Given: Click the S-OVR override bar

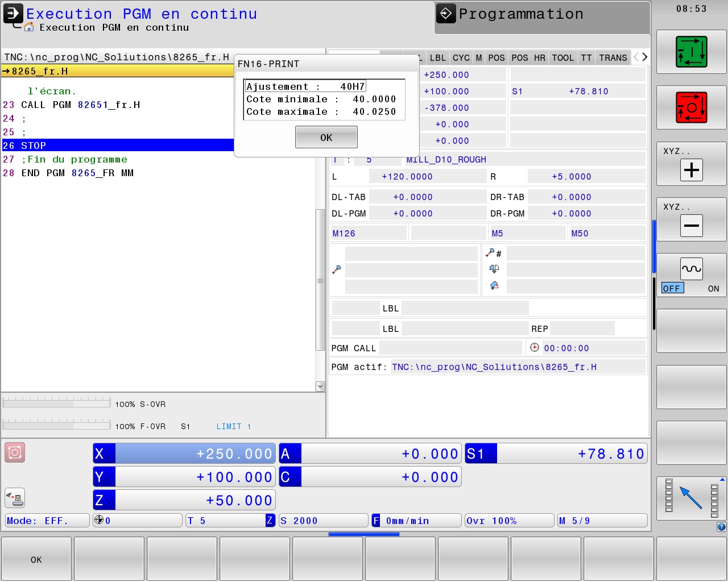Looking at the screenshot, I should 56,403.
